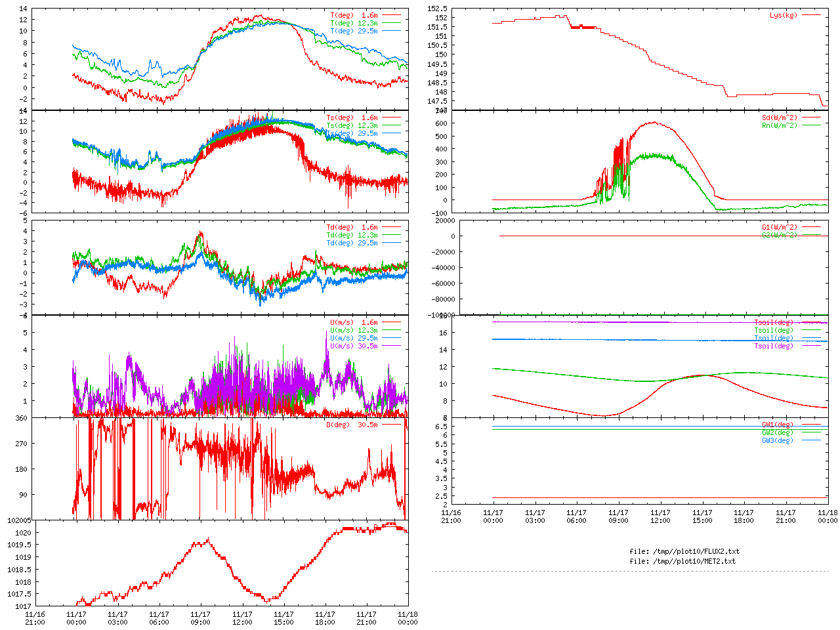The width and height of the screenshot is (840, 630).
Task: Click the G1(W/m^2) legend label
Action: click(x=780, y=227)
